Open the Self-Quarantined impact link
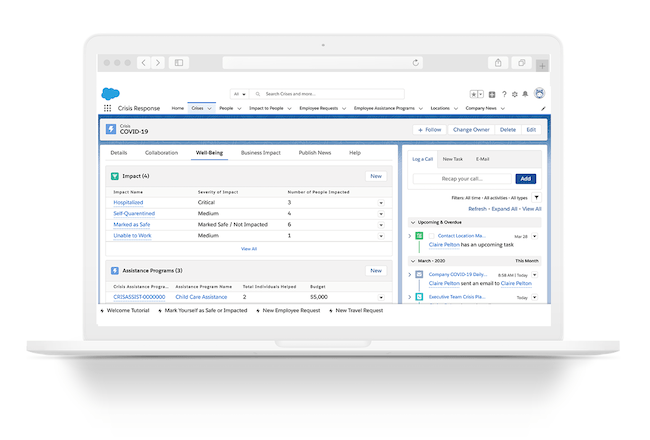The width and height of the screenshot is (650, 440). point(134,213)
